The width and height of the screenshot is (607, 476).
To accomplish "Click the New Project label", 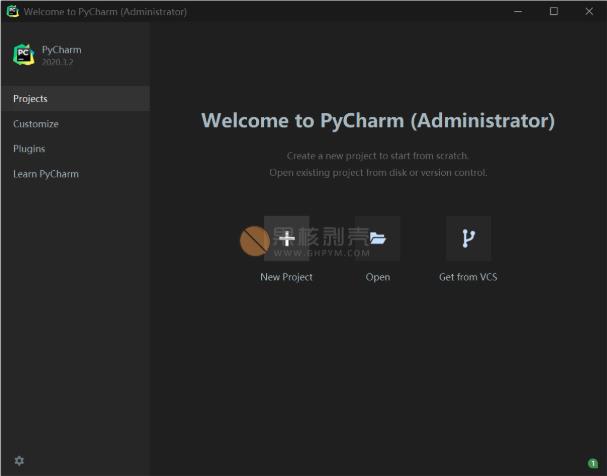I will [286, 277].
